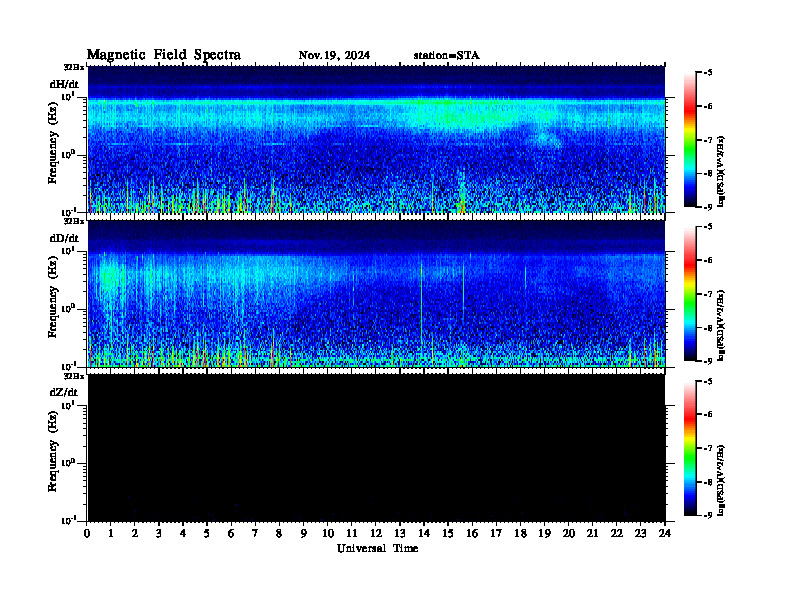Click the "20" hour tick label
Screen dimensions: 792x612
tap(569, 533)
